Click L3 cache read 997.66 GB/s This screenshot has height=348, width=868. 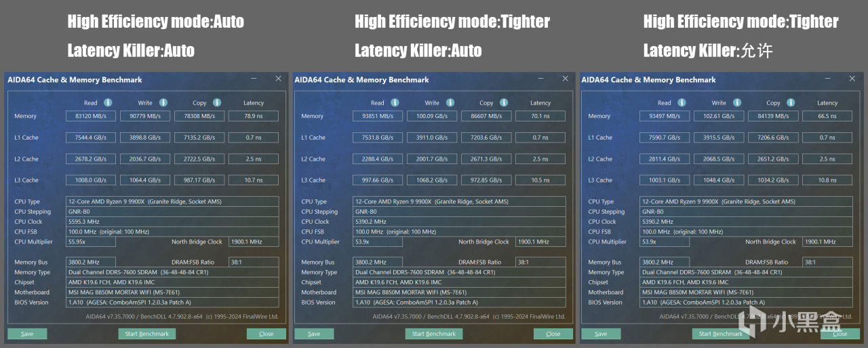click(378, 180)
